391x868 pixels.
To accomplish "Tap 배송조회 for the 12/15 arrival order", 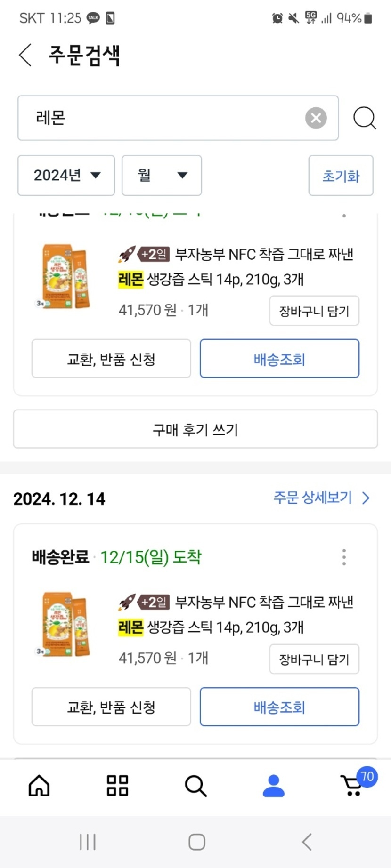I will click(x=279, y=707).
